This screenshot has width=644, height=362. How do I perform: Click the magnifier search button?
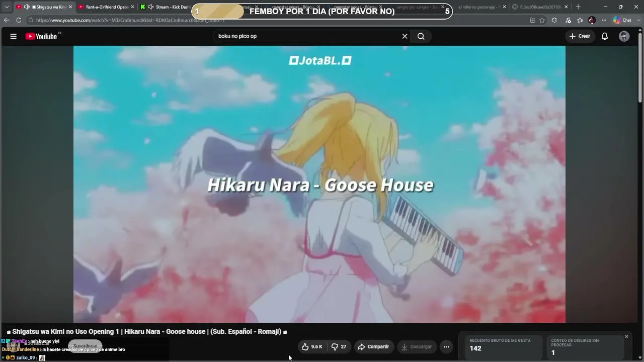point(421,36)
